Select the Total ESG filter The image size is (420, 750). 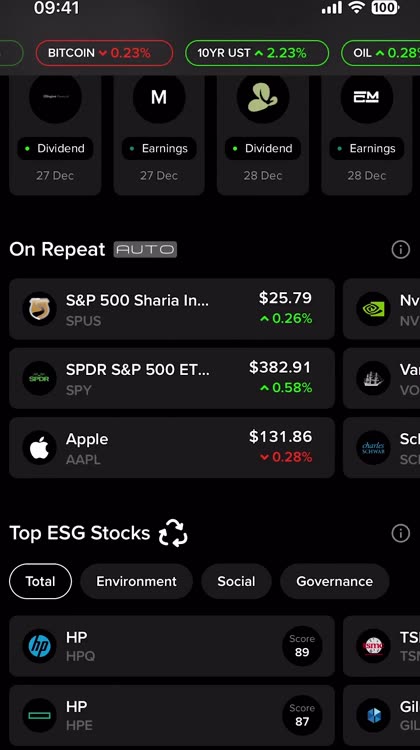[40, 581]
